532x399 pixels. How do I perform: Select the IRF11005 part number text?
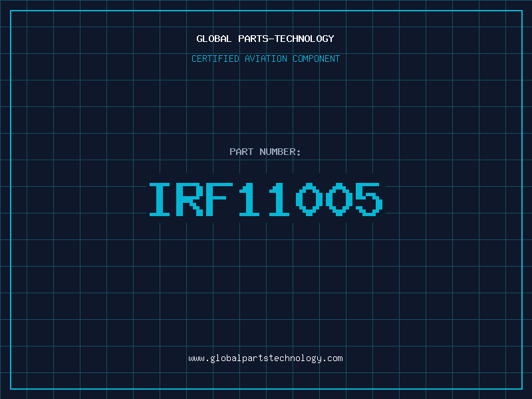click(265, 199)
